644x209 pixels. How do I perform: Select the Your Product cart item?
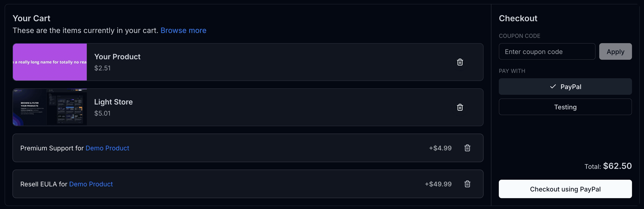(x=225, y=62)
